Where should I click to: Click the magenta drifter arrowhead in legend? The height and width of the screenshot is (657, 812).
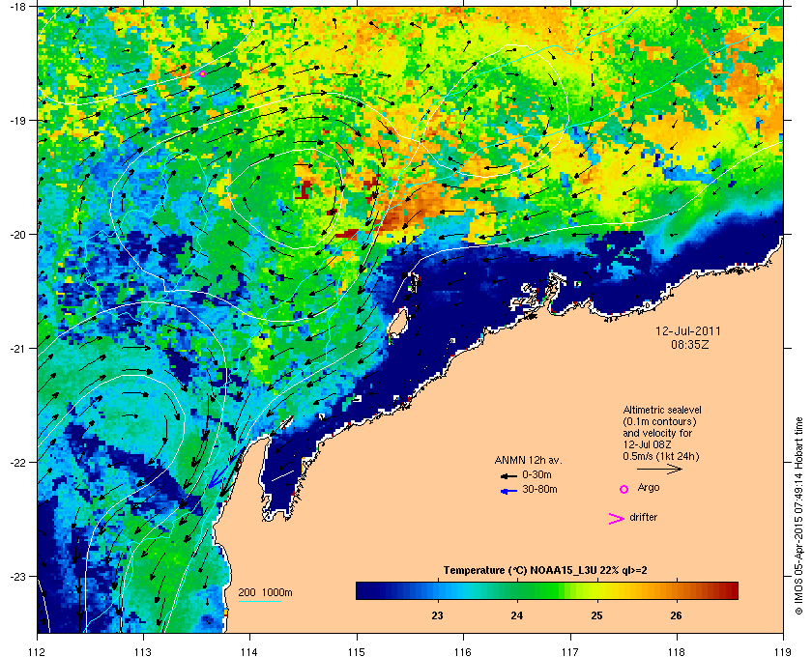pos(617,519)
